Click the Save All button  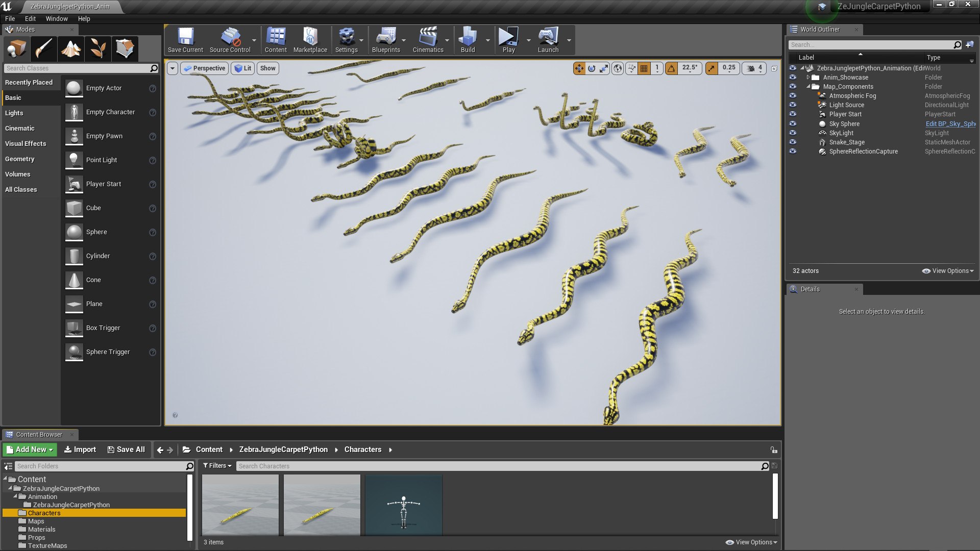click(x=126, y=449)
